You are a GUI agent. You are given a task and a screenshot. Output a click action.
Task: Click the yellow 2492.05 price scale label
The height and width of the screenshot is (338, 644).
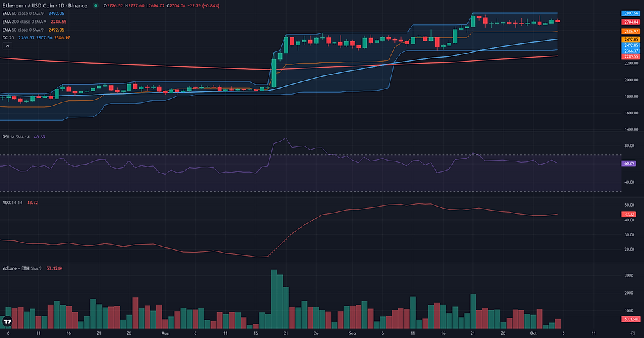630,39
